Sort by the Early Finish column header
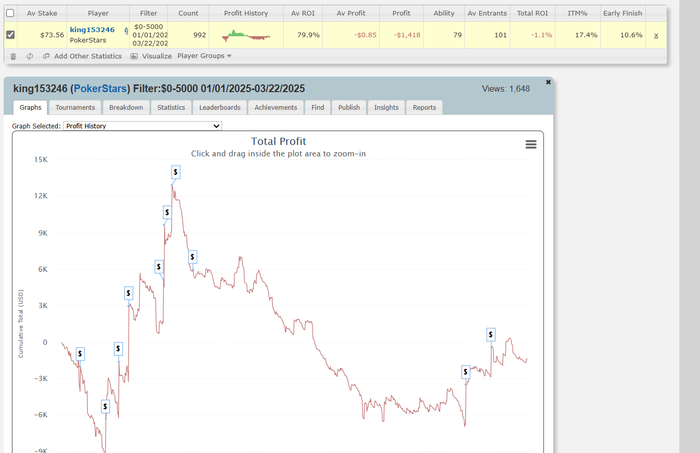This screenshot has height=453, width=700. (622, 13)
